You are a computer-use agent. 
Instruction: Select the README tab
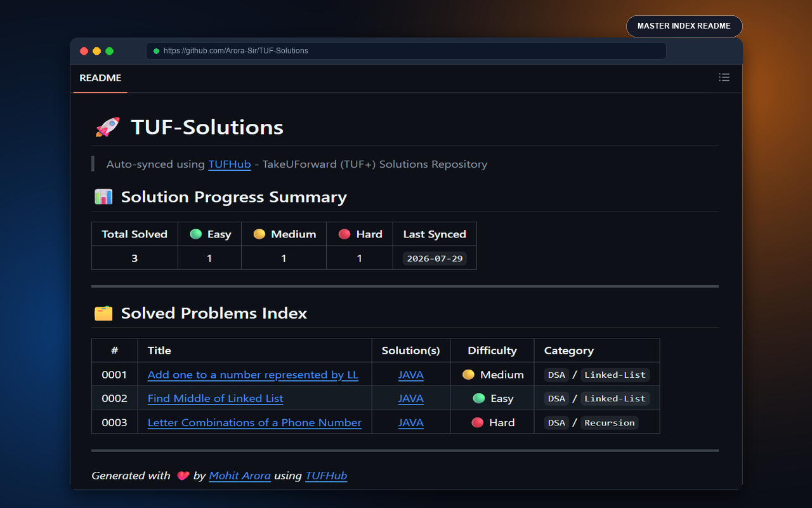pyautogui.click(x=100, y=78)
